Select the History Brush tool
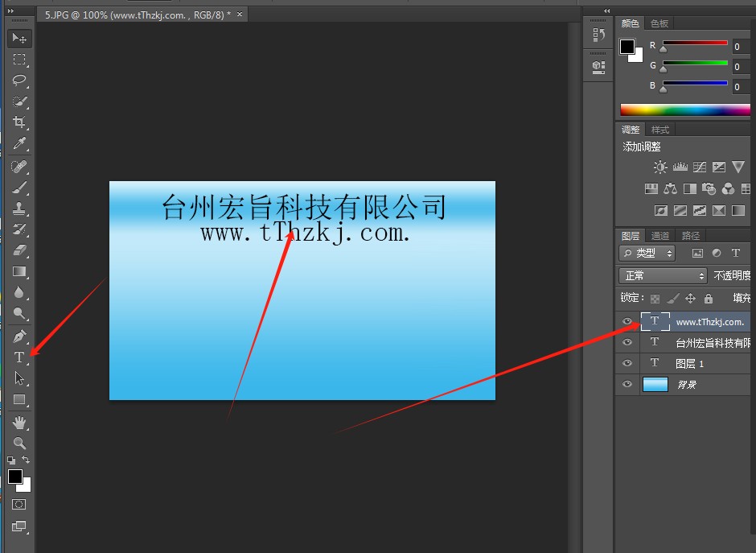 click(x=19, y=229)
